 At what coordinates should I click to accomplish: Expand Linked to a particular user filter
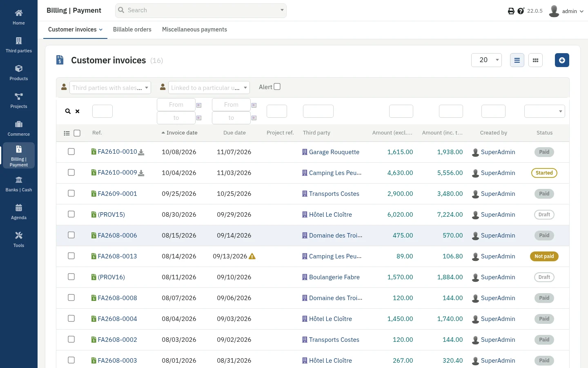[x=209, y=88]
